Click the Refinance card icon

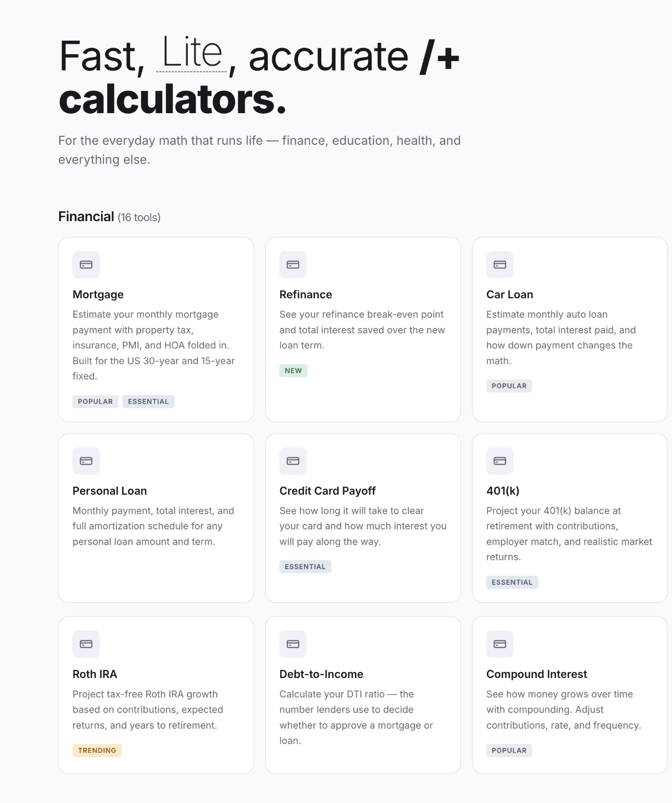pyautogui.click(x=293, y=265)
